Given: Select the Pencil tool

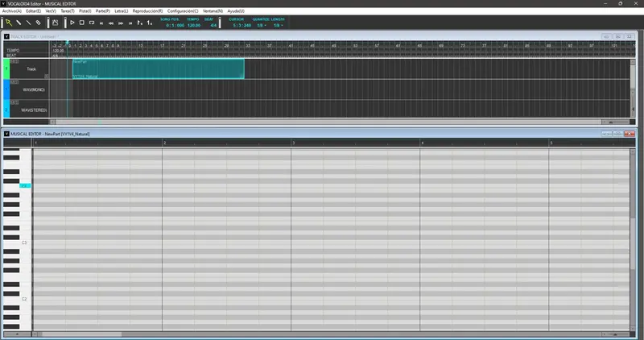Looking at the screenshot, I should coord(19,23).
